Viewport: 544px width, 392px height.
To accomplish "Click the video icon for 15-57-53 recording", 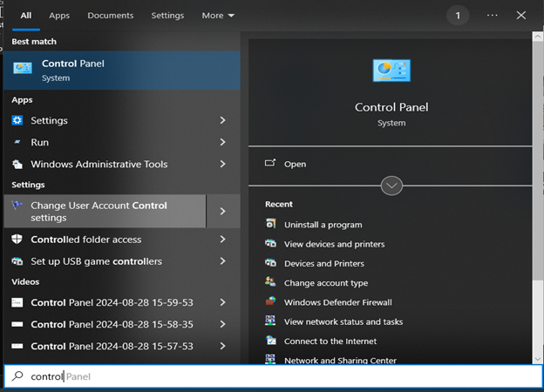I will [17, 346].
